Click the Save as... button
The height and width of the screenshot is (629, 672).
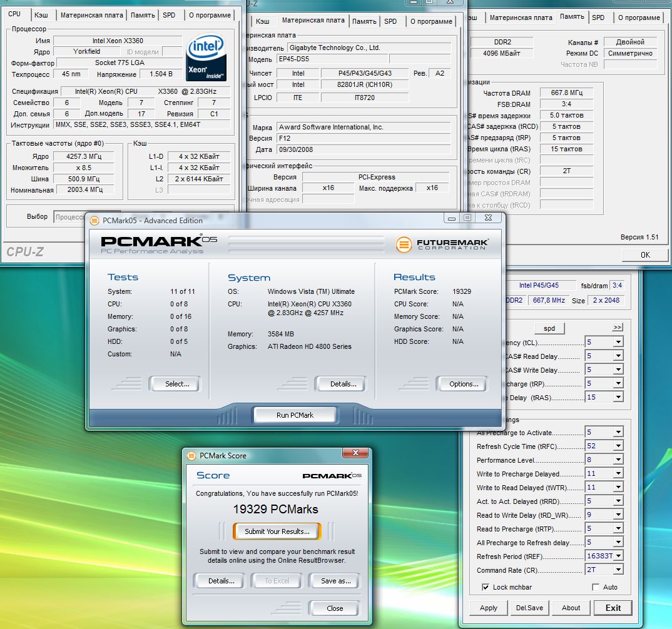coord(335,581)
